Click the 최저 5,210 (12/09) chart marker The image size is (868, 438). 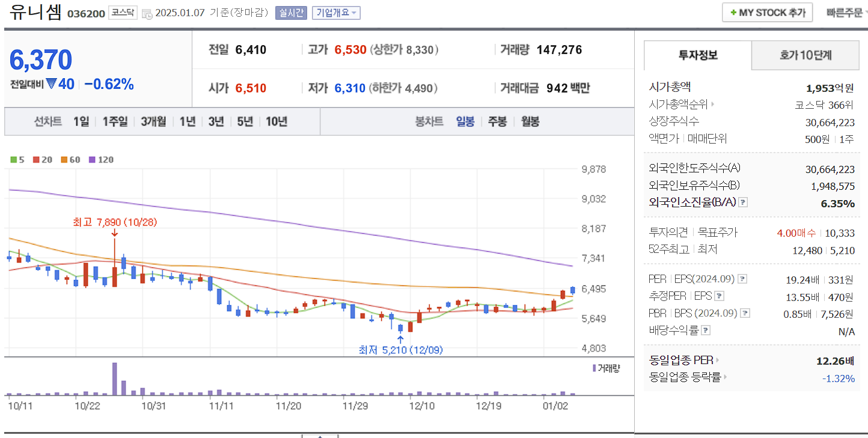(x=400, y=350)
